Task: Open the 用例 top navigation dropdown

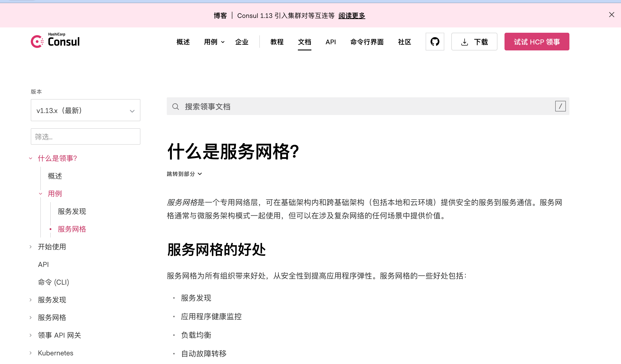Action: (x=214, y=42)
